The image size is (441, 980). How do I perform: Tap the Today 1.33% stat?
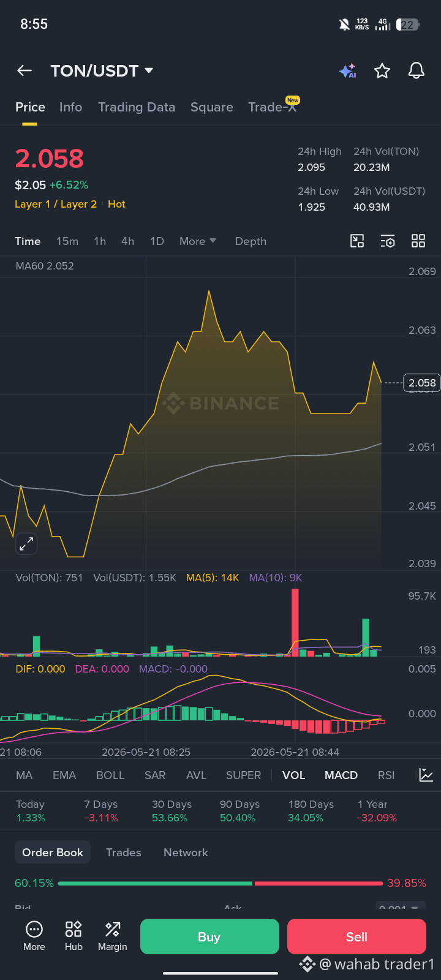(x=31, y=811)
